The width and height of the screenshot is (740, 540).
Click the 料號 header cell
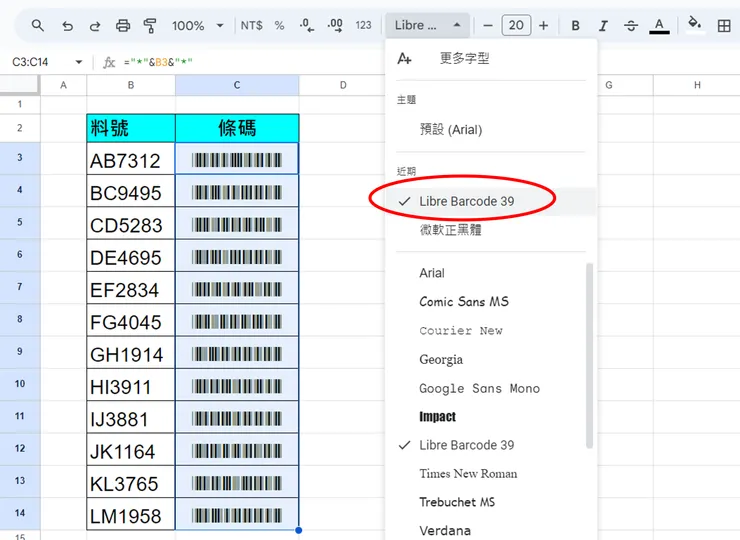[x=131, y=128]
